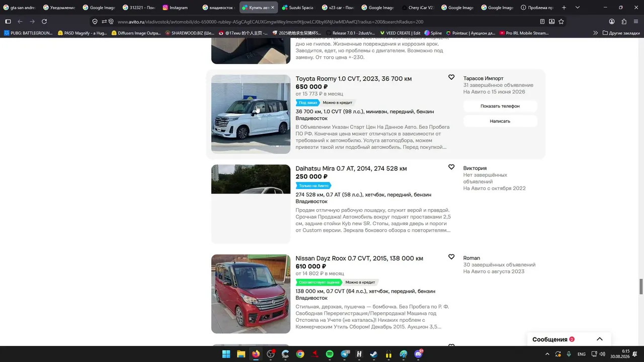Open the browser account profile icon
Image resolution: width=644 pixels, height=362 pixels.
pos(612,22)
